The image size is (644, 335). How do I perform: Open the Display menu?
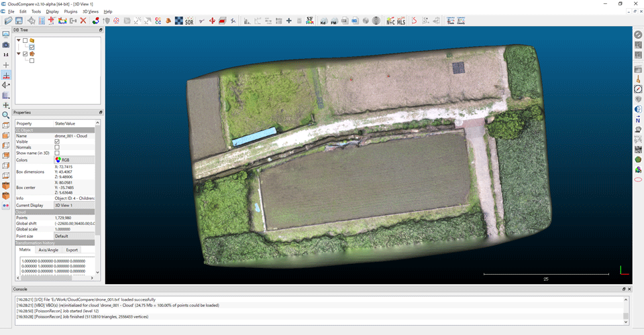52,11
